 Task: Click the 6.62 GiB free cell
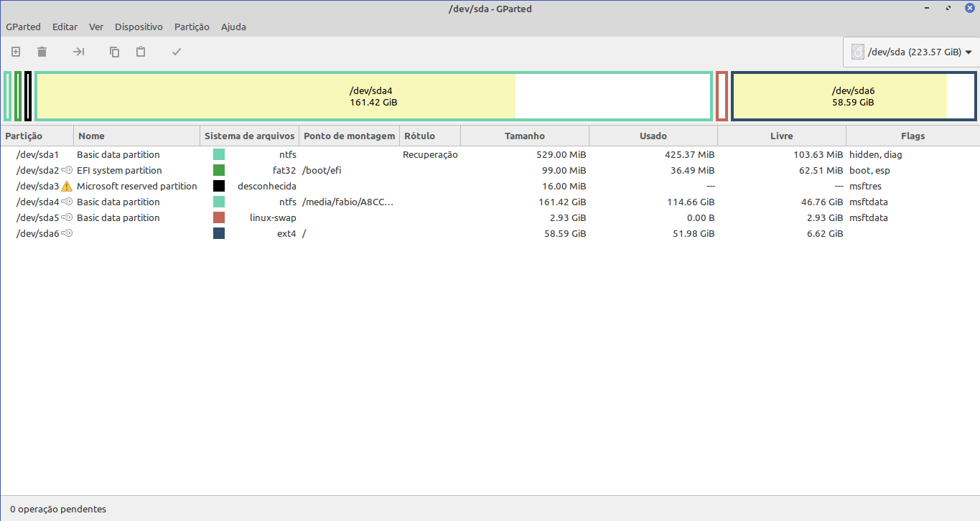coord(825,233)
